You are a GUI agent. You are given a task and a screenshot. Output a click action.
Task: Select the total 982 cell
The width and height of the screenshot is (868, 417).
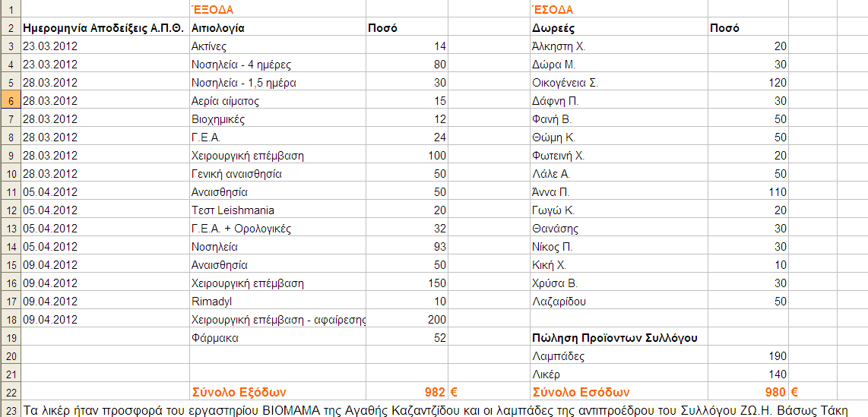click(x=407, y=393)
